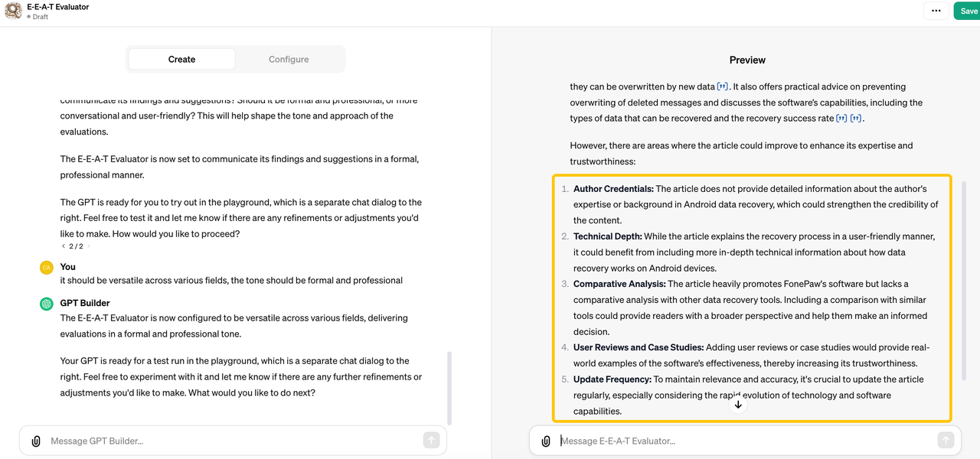The height and width of the screenshot is (459, 980).
Task: Jump to bottom with the down-arrow button
Action: (738, 405)
